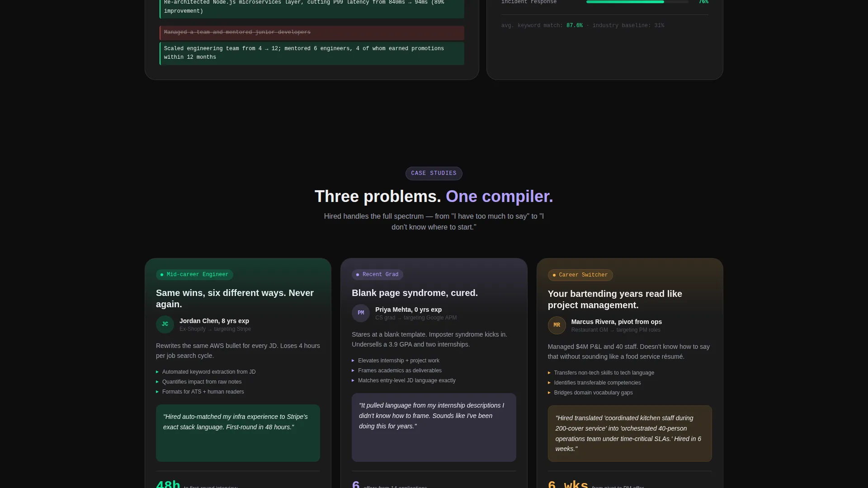Click the 'Scaled engineering team from 4 → 12' line
Screen dimensions: 868x488
click(x=312, y=53)
